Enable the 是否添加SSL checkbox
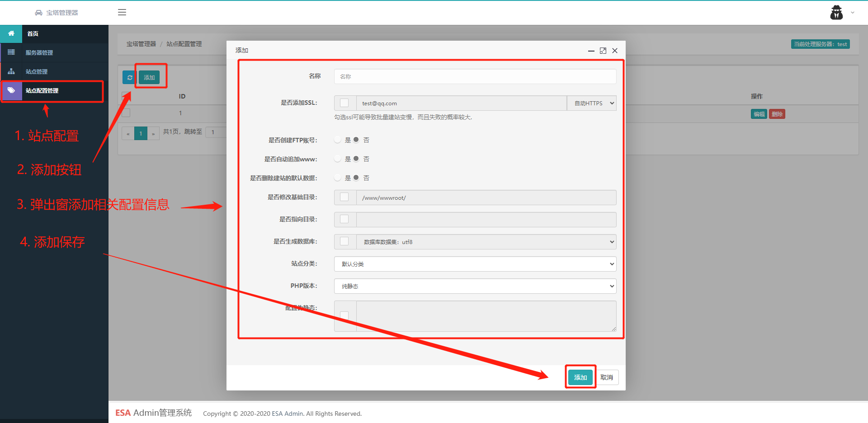The height and width of the screenshot is (423, 868). point(344,103)
